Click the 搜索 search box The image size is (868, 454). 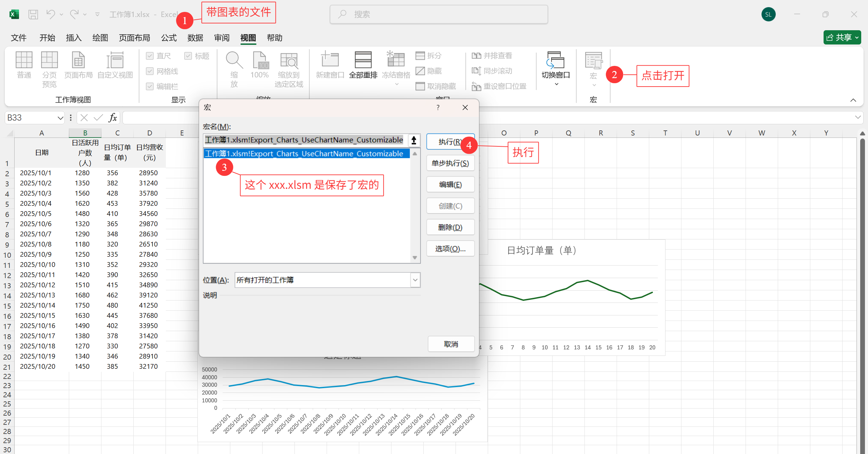tap(439, 14)
